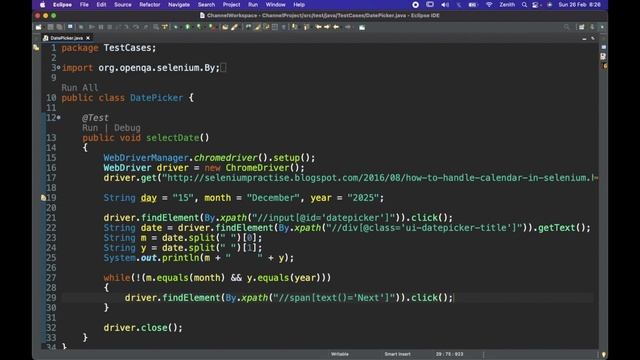Open the Edit menu
This screenshot has width=640, height=360.
click(x=101, y=4)
